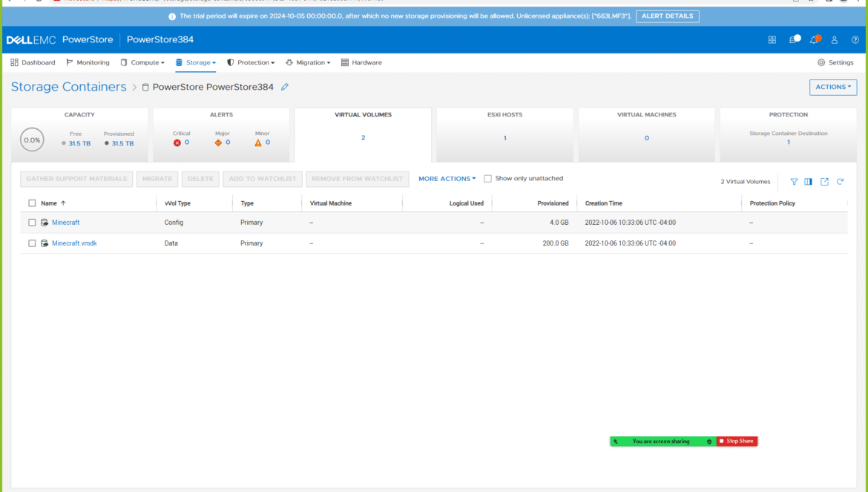This screenshot has width=868, height=492.
Task: Sort table by Logical Used column
Action: 466,203
